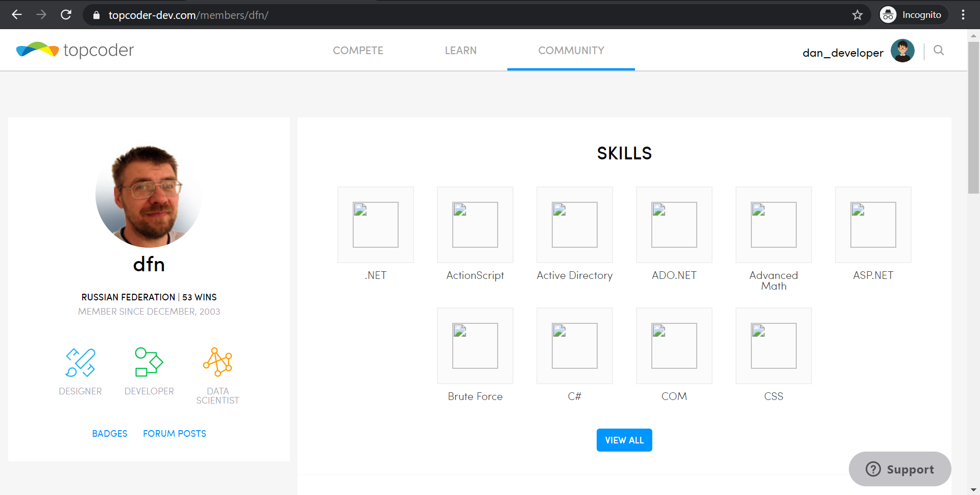Click the dfn profile photo
Screen dimensions: 980x495
click(149, 195)
